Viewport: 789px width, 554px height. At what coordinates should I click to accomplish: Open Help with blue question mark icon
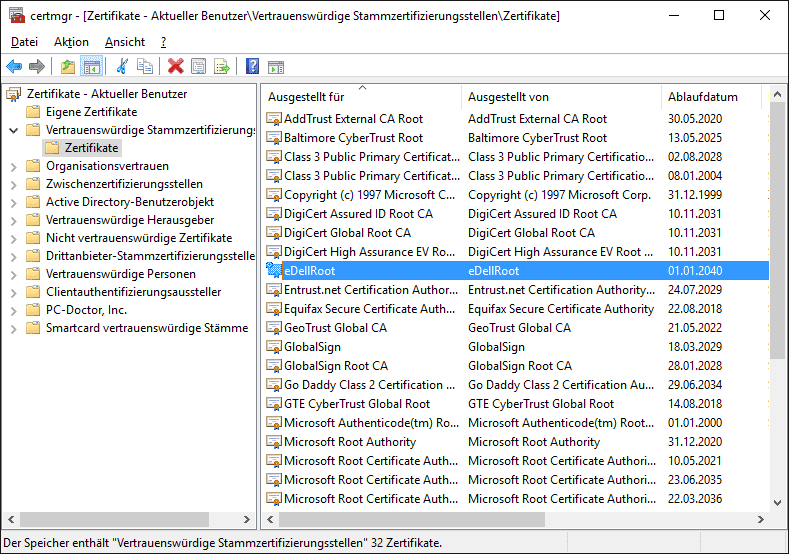click(x=252, y=66)
